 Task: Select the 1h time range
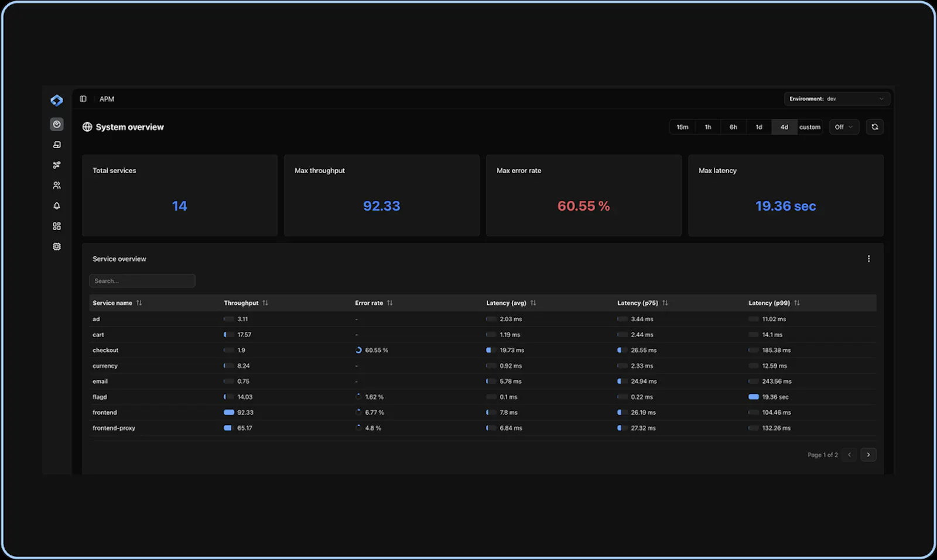coord(708,127)
